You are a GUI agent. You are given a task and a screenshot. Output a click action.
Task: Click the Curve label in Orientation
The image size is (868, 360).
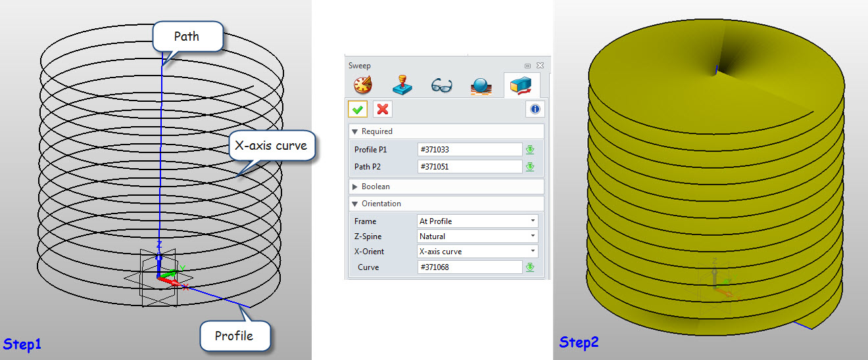pos(368,267)
